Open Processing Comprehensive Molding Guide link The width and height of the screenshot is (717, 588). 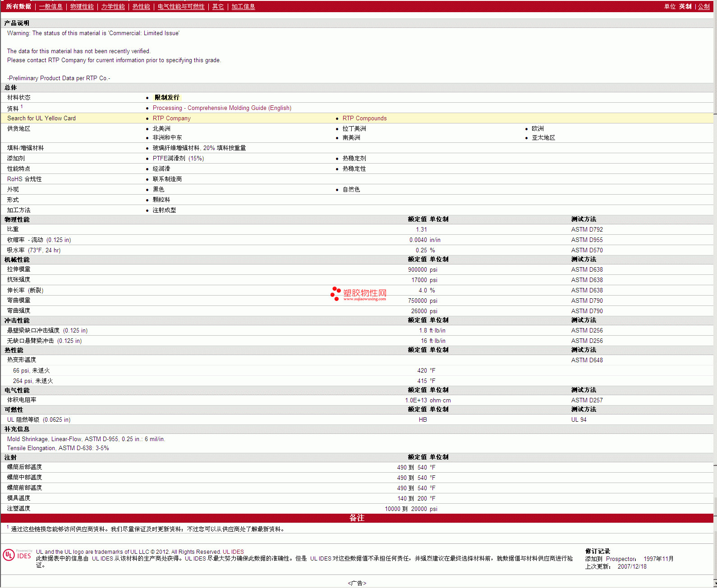tap(222, 108)
